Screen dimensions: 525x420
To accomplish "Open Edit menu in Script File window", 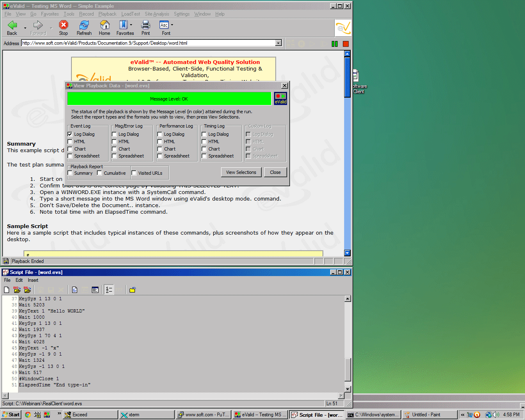I will coord(19,280).
